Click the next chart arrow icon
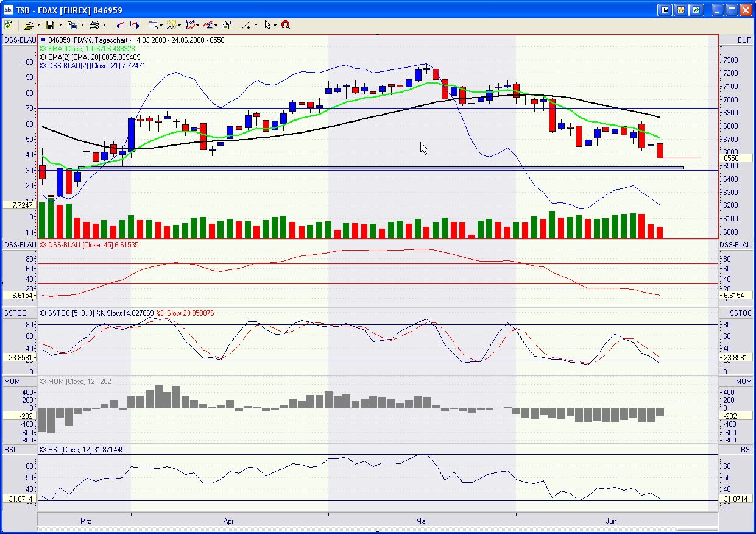This screenshot has height=534, width=756. pyautogui.click(x=135, y=25)
